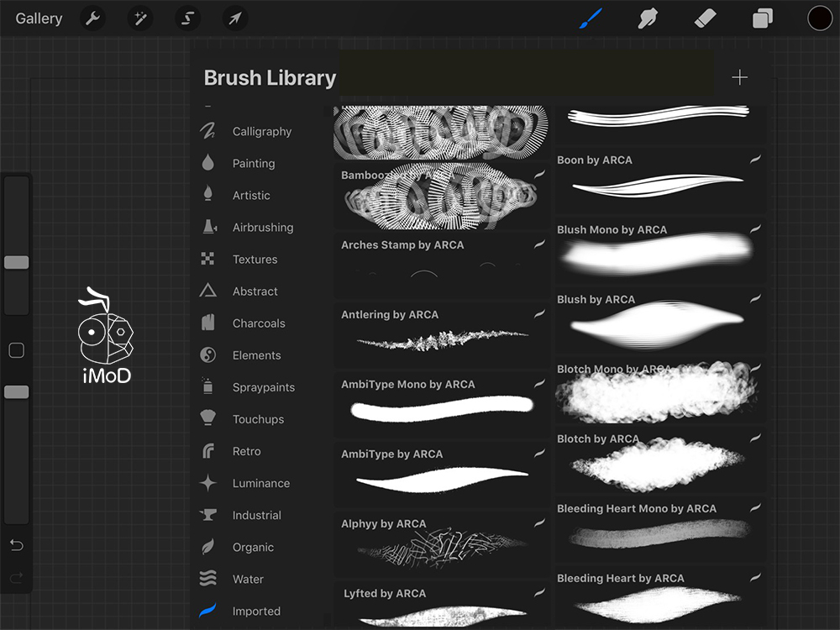This screenshot has width=840, height=630.
Task: Return to Gallery
Action: point(39,18)
